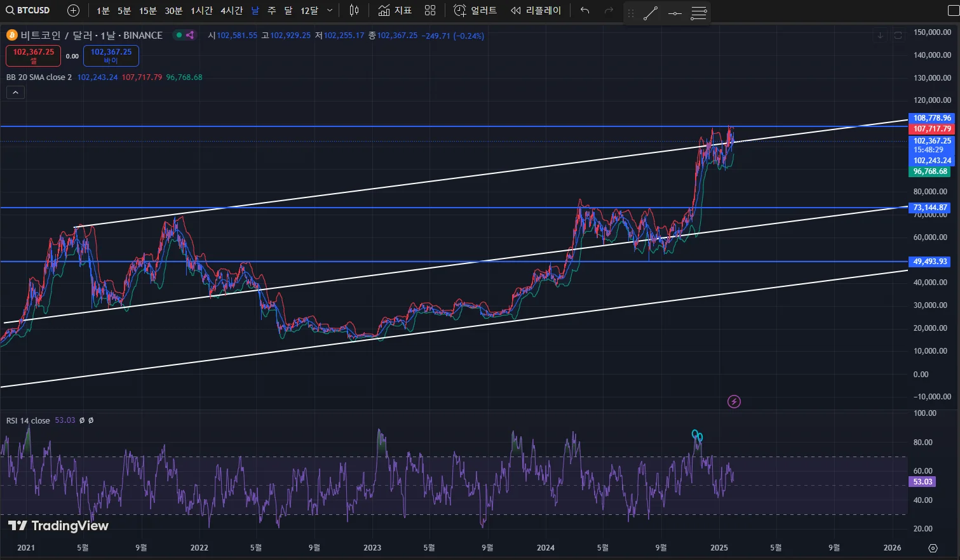
Task: Click the 2023 label on time axis
Action: coord(372,547)
